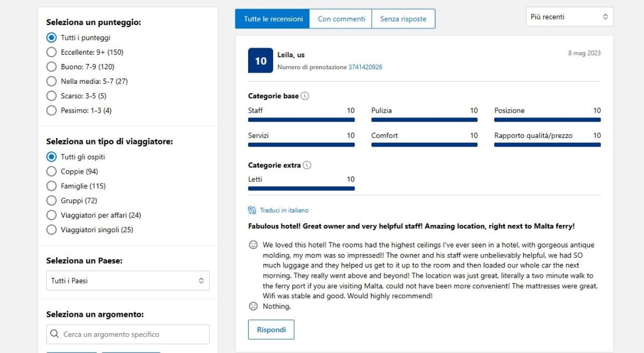
Task: Click the translate icon beside Traduci in italiano
Action: [x=252, y=210]
